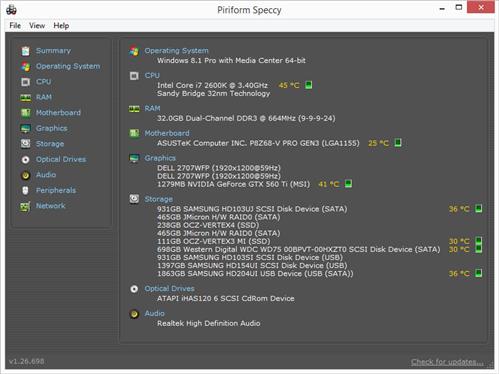The image size is (499, 374).
Task: Click the Summary icon in the sidebar
Action: click(25, 51)
